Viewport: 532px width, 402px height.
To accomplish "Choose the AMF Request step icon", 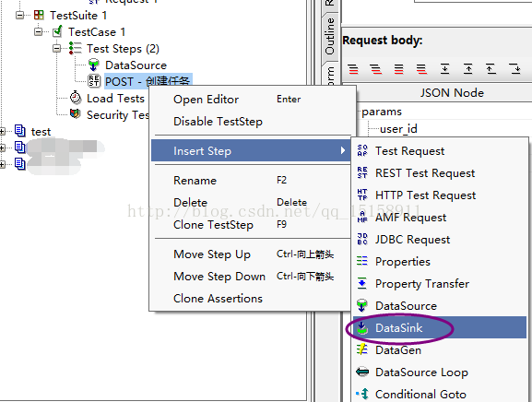I will (x=362, y=217).
